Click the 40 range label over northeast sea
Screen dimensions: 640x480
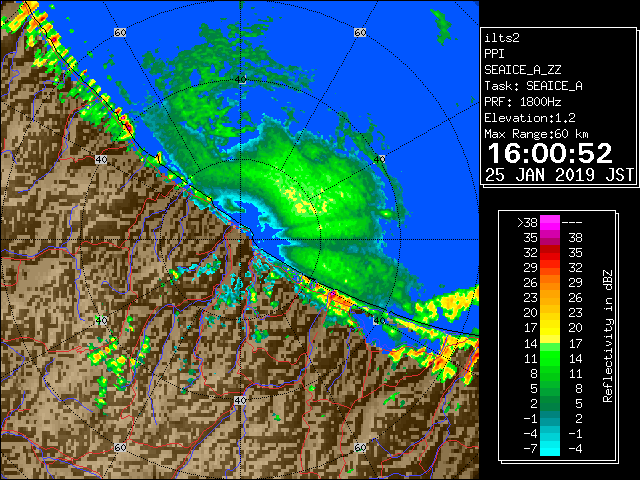click(380, 159)
